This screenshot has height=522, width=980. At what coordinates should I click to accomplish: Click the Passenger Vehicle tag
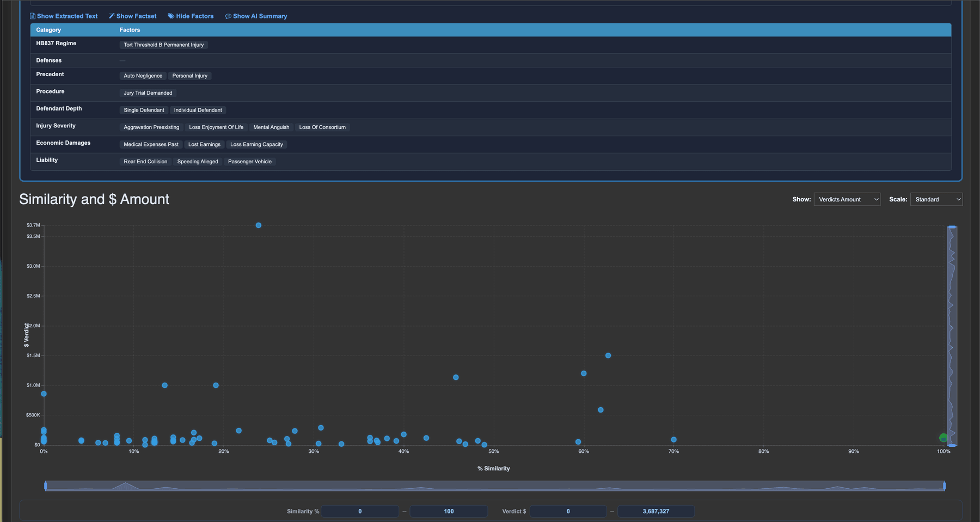click(250, 162)
